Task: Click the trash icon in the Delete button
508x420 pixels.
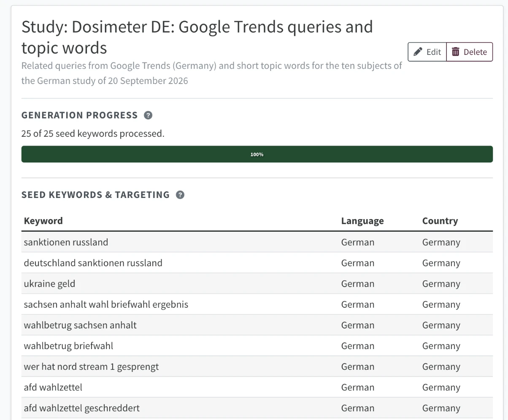Action: [x=456, y=52]
